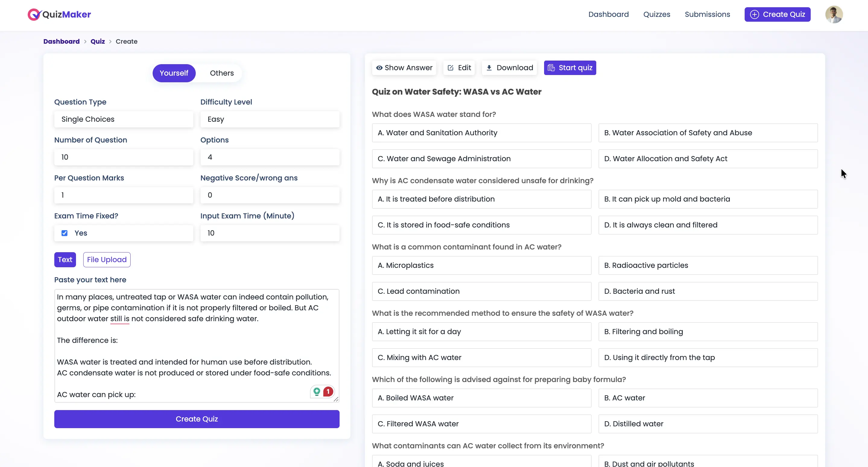Click the 'Create' breadcrumb text

coord(126,41)
